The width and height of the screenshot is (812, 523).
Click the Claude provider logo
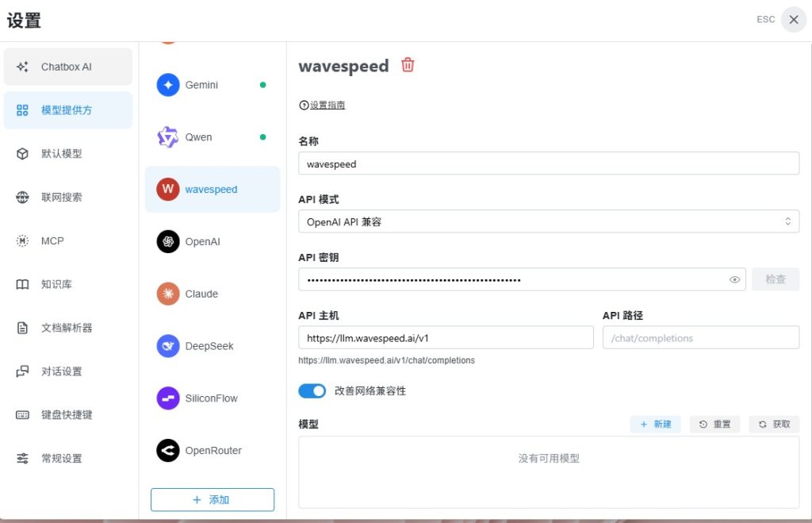tap(168, 294)
